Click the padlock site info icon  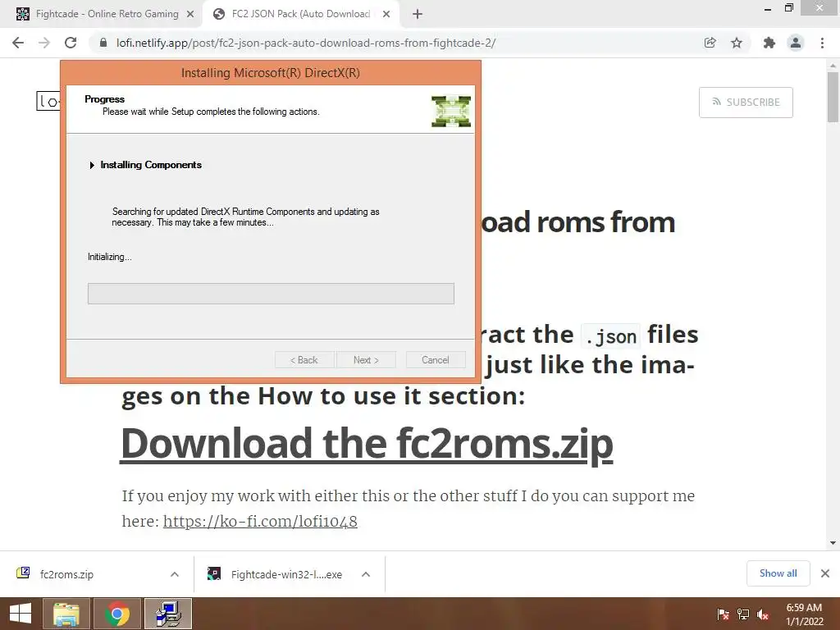(x=103, y=43)
